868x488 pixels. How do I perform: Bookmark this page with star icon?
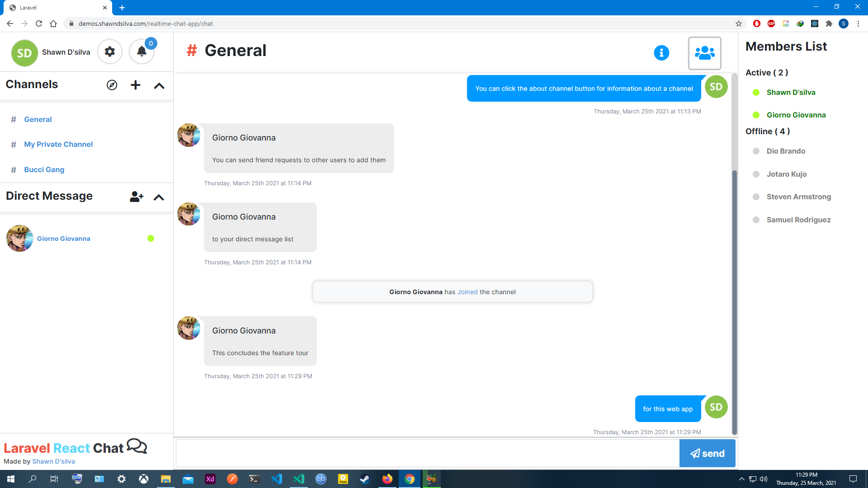pos(739,23)
